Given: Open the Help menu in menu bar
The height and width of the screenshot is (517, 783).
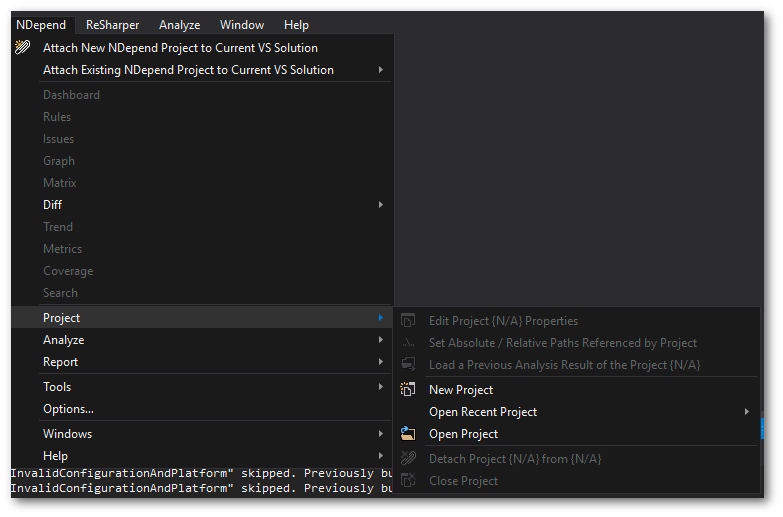Looking at the screenshot, I should [296, 24].
